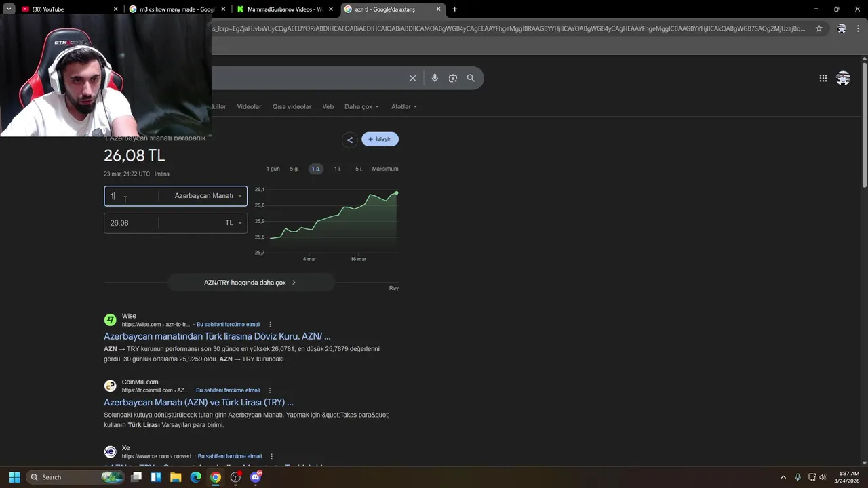Translate the Xe result page
The image size is (868, 488).
pos(230,456)
